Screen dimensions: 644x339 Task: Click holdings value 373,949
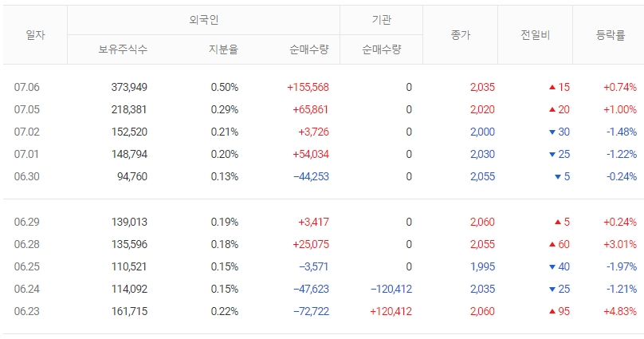point(129,87)
